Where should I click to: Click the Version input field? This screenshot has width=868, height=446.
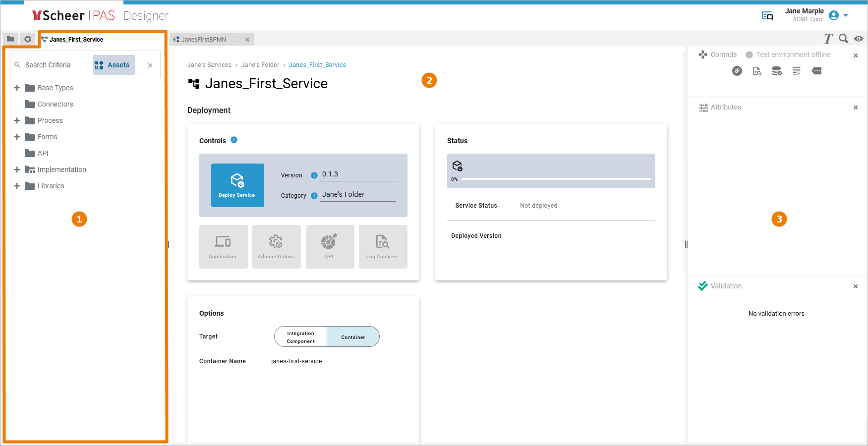[358, 174]
